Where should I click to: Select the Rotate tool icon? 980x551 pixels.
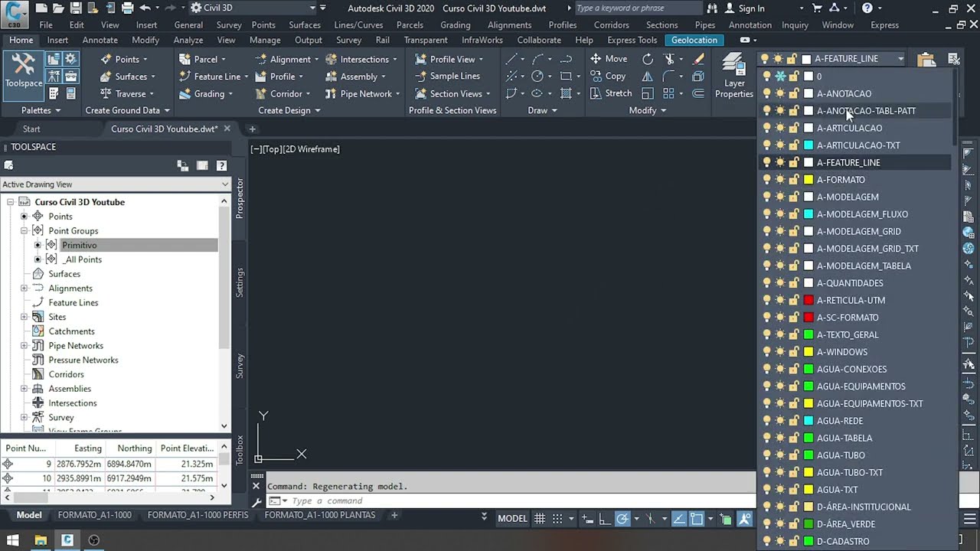[648, 59]
